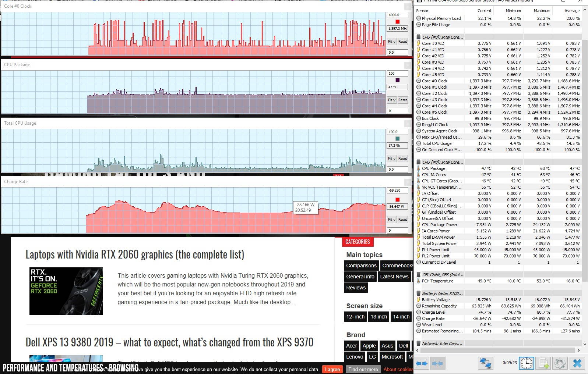The width and height of the screenshot is (588, 374).
Task: Click the logging sheet with plus icon
Action: point(543,363)
